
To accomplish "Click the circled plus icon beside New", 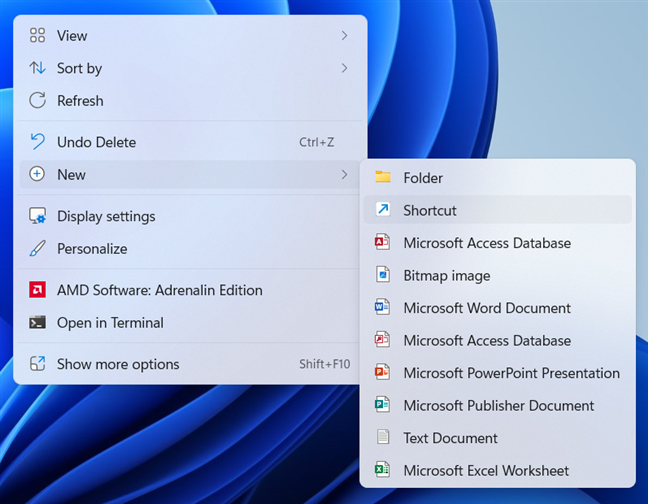I will click(x=37, y=174).
